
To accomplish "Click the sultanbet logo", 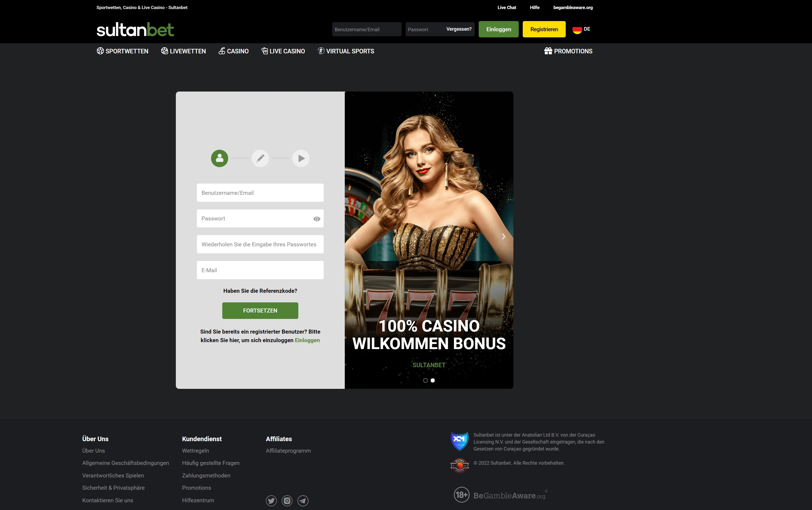I will [x=135, y=30].
